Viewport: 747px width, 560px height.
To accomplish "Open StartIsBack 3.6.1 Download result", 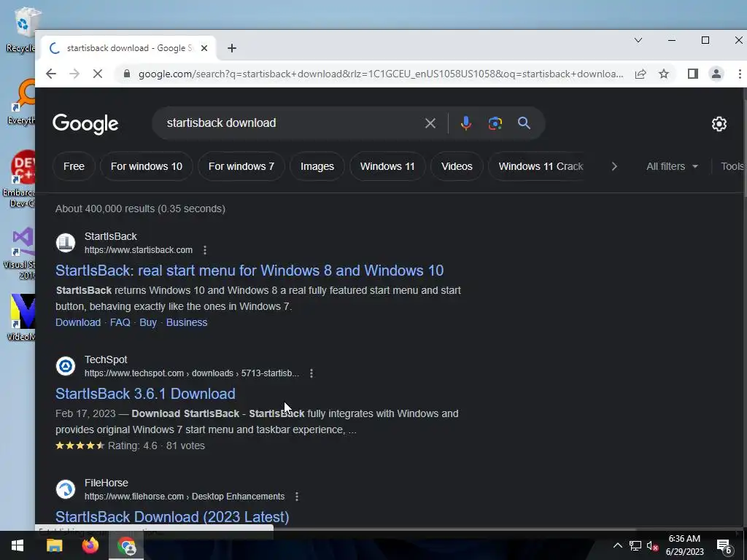I will click(145, 394).
